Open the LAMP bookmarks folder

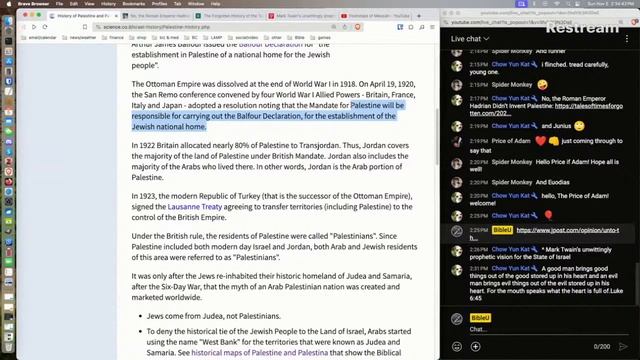pos(212,38)
